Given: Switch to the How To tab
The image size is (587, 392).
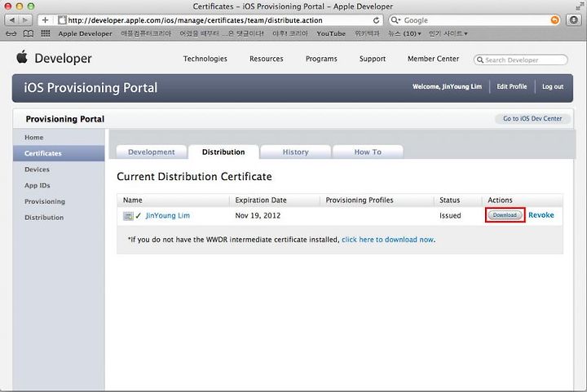Looking at the screenshot, I should (368, 152).
